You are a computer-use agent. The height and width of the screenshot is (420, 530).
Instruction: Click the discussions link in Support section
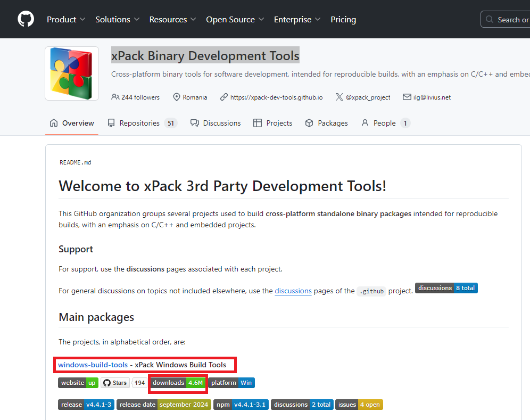coord(293,291)
